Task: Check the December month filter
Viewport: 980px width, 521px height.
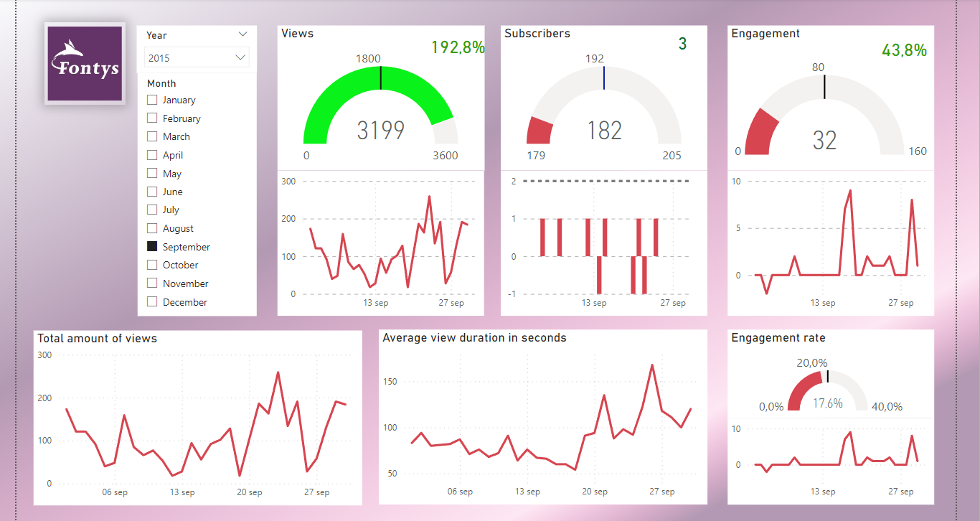Action: point(151,301)
